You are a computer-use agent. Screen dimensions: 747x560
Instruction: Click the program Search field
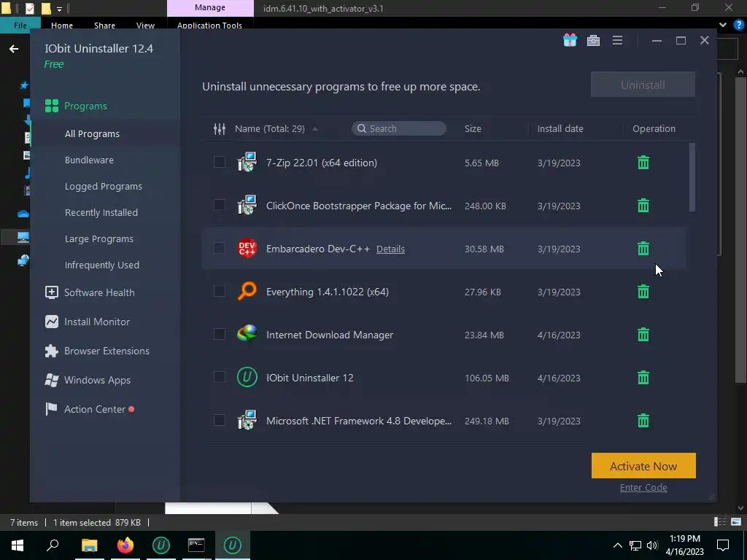[x=399, y=128]
